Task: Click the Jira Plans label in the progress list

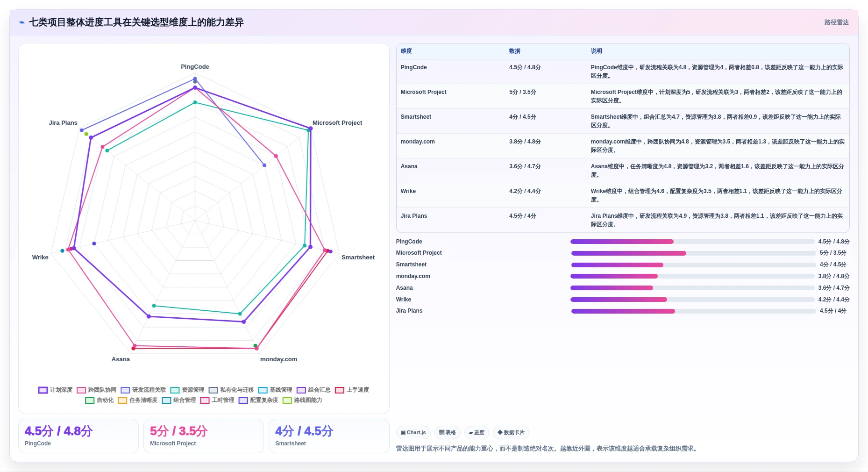Action: [x=409, y=311]
